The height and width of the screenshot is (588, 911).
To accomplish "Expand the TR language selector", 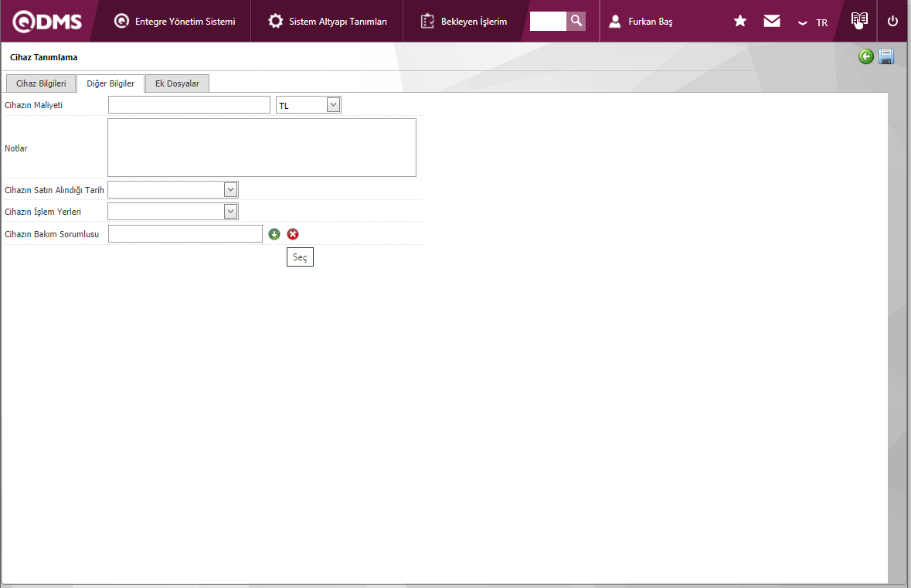I will tap(813, 22).
